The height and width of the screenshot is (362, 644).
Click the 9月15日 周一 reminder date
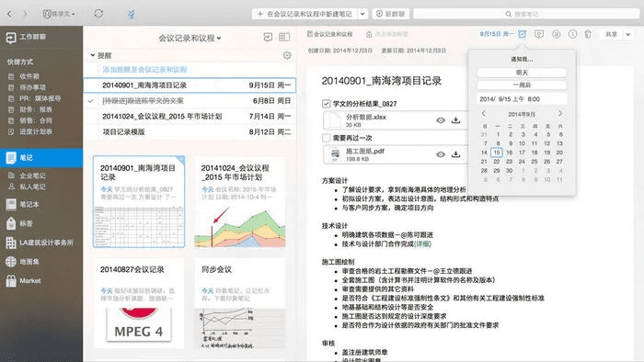pyautogui.click(x=496, y=34)
